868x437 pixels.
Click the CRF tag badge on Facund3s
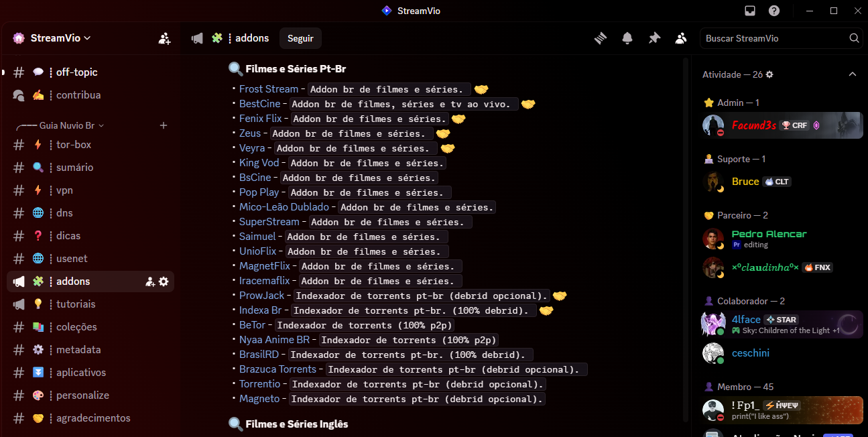tap(795, 125)
